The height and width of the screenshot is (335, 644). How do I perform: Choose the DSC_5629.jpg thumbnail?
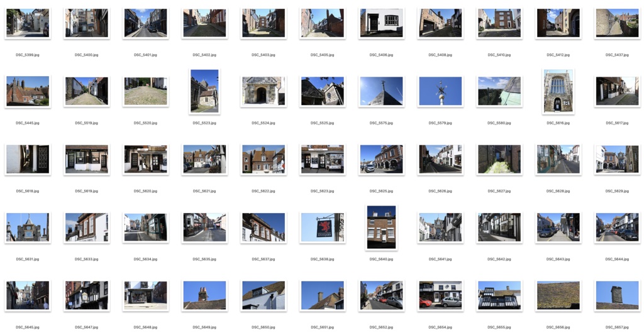tap(617, 159)
